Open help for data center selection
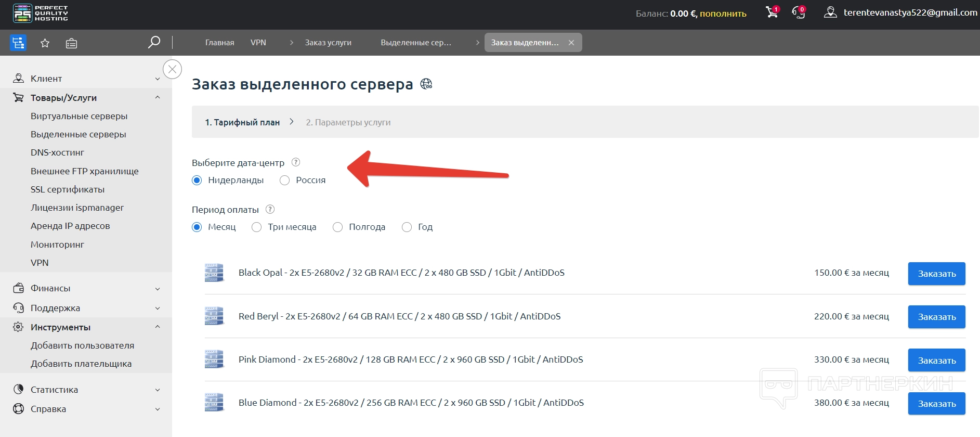Screen dimensions: 980x437 (296, 162)
